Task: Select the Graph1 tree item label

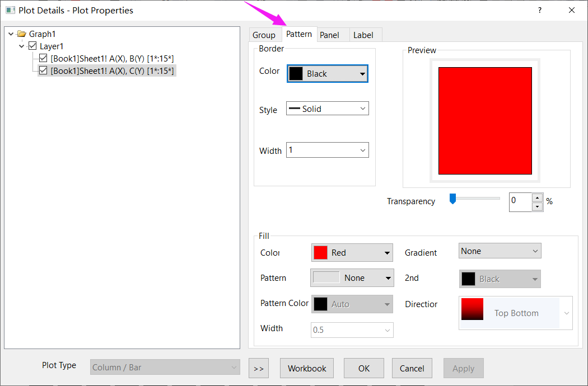Action: coord(43,34)
